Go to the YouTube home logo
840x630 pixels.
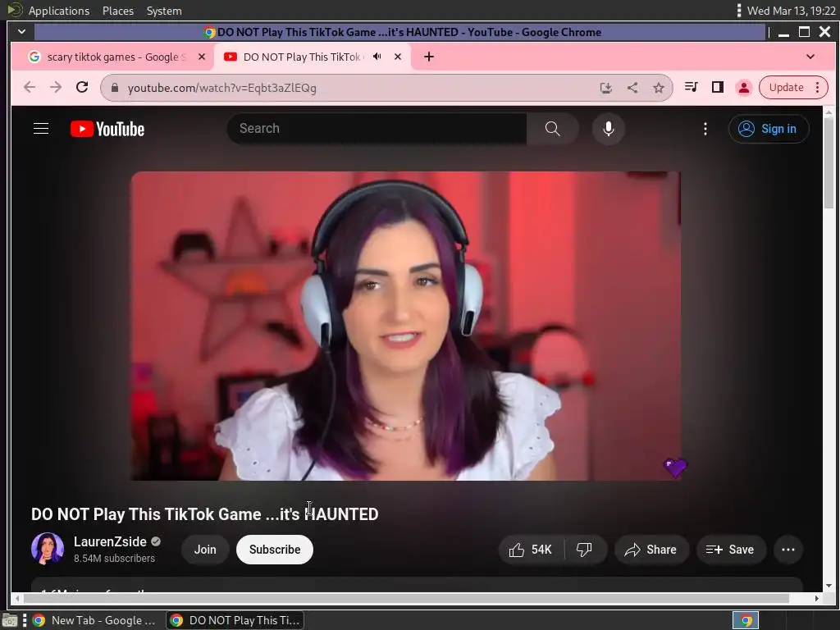click(x=107, y=129)
